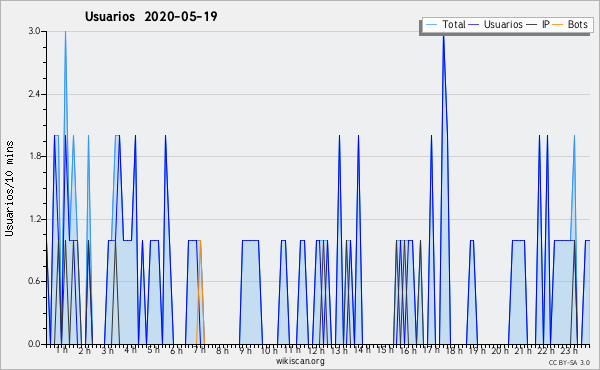The height and width of the screenshot is (370, 600).
Task: Click the y-axis value '0.0'
Action: tap(34, 344)
